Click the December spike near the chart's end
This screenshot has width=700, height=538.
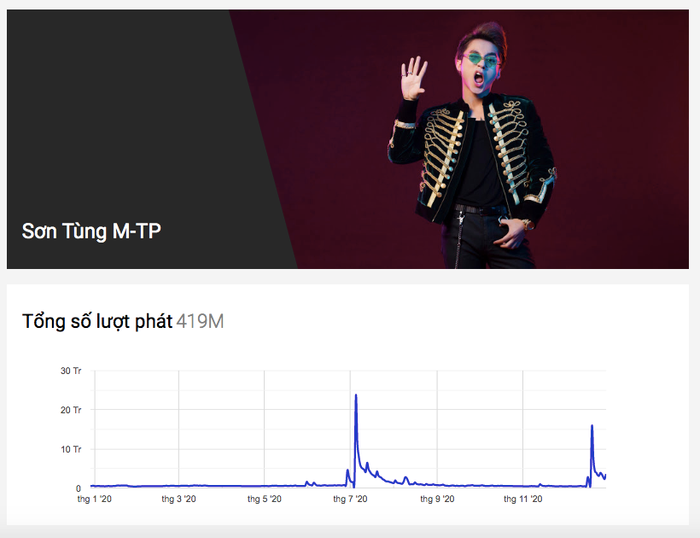pyautogui.click(x=592, y=427)
